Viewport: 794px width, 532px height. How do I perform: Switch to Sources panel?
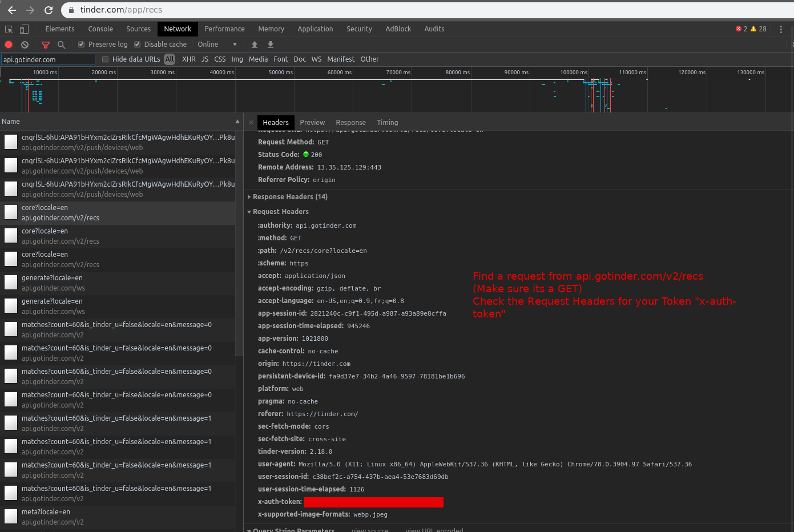coord(139,29)
